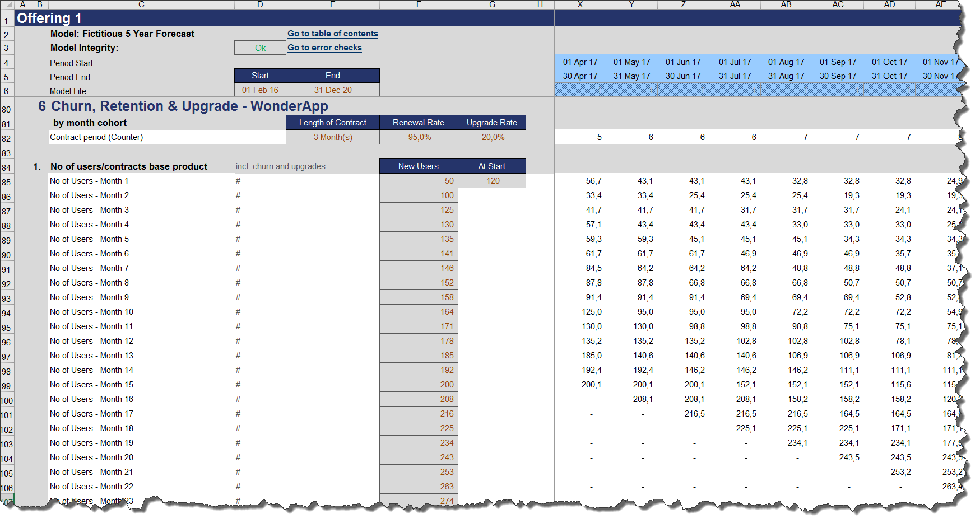Select the 'Renewal Rate' heading cell
980x523 pixels.
tap(419, 123)
